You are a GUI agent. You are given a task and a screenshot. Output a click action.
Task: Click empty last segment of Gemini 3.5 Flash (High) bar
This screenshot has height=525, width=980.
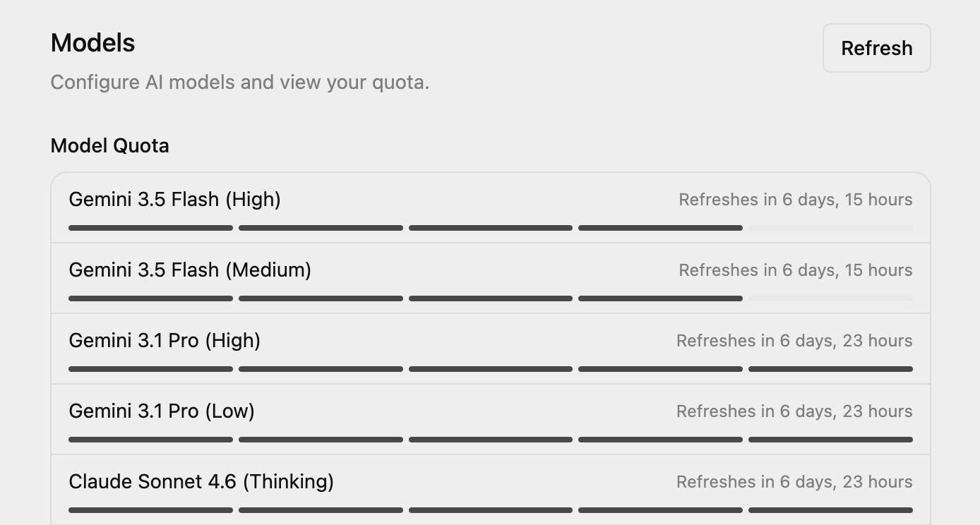830,228
